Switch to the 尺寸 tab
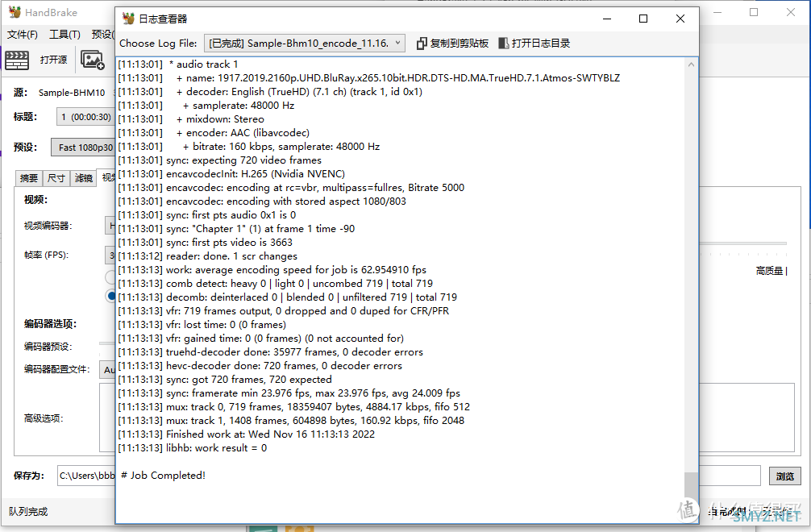Image resolution: width=811 pixels, height=532 pixels. click(56, 178)
